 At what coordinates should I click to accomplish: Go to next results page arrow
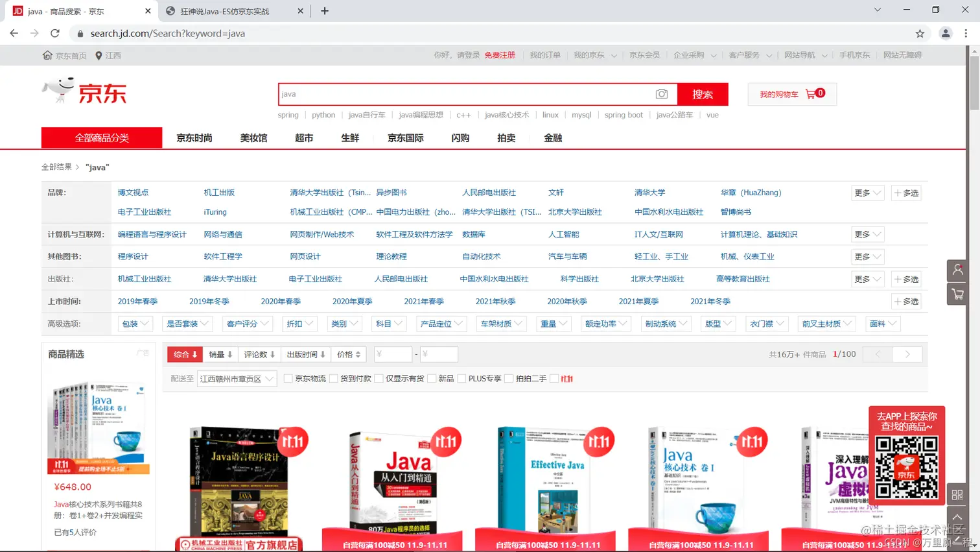coord(907,354)
